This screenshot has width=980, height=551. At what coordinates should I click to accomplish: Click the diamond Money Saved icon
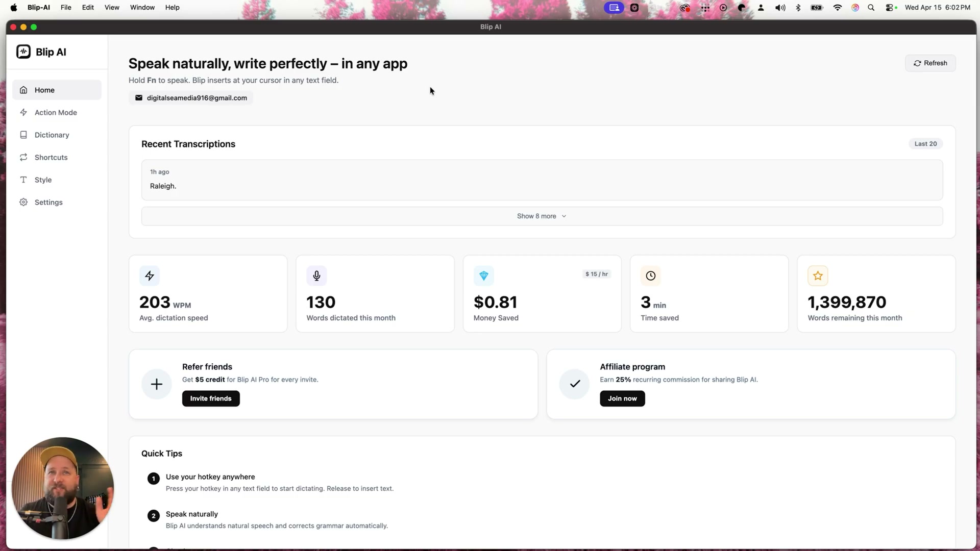coord(483,275)
